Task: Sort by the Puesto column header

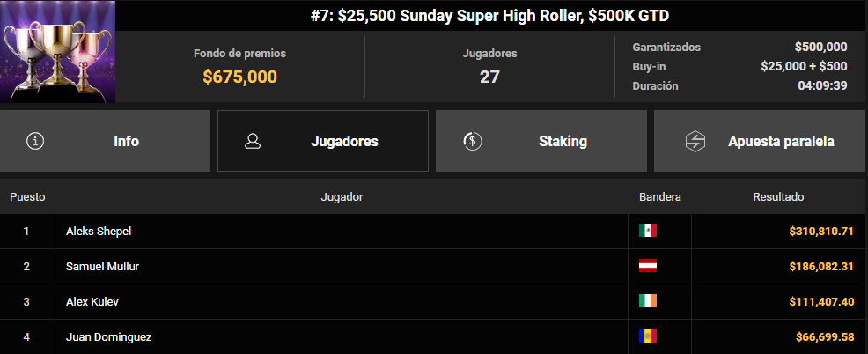Action: (27, 196)
